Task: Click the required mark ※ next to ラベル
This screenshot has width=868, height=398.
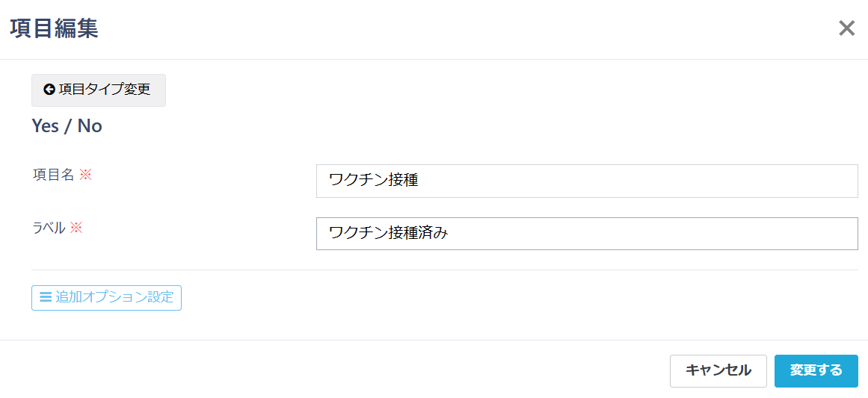Action: point(76,228)
